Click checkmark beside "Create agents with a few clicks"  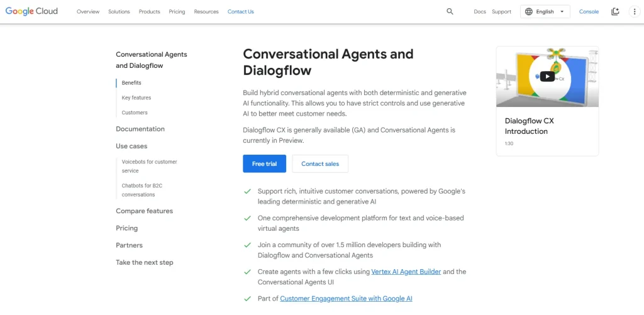[247, 272]
